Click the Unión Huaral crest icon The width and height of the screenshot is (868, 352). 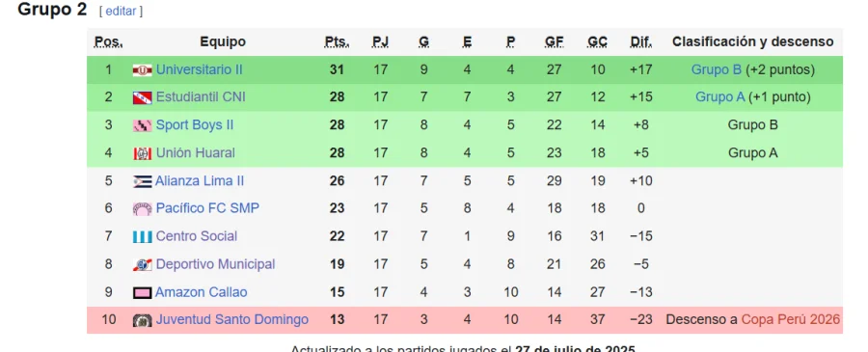coord(143,153)
